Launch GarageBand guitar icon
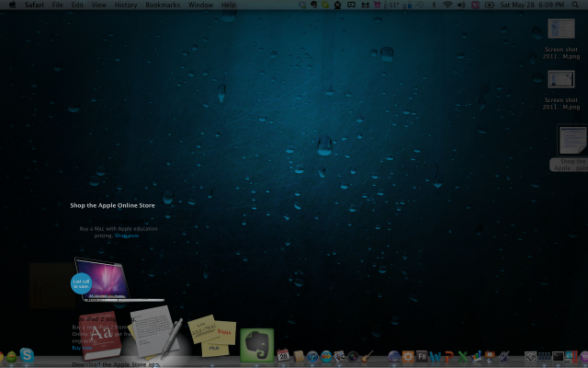Screen dimensions: 588x368 (x=367, y=356)
